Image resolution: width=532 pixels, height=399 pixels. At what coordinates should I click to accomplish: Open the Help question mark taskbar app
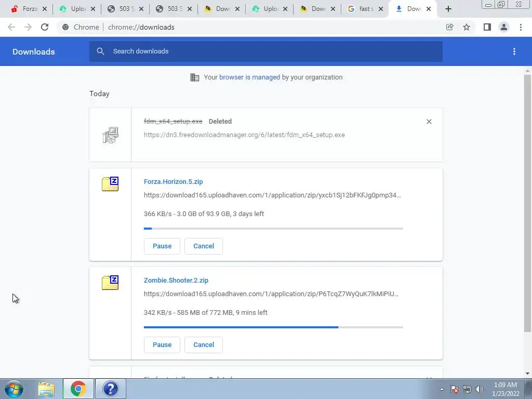click(110, 389)
